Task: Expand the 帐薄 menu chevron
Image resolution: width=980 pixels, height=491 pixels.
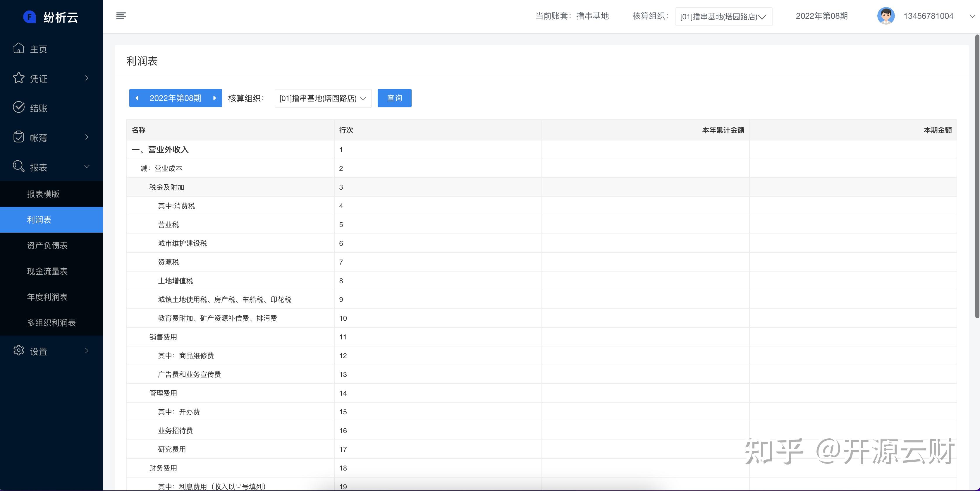Action: click(x=87, y=137)
